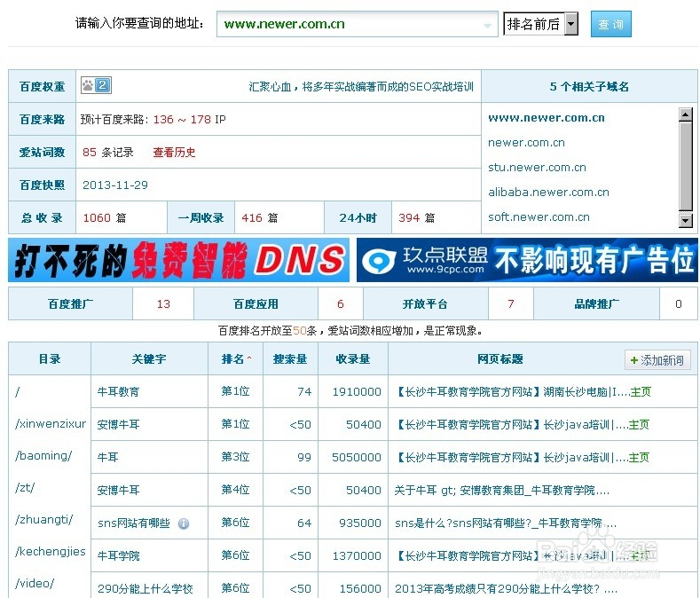The image size is (700, 598).
Task: Click 品牌推广 count 0
Action: click(x=679, y=304)
